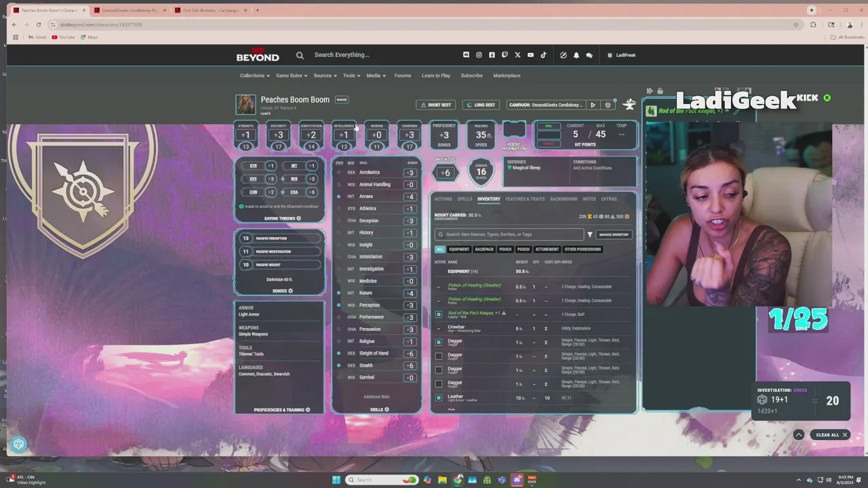Open the game log play icon

point(593,105)
